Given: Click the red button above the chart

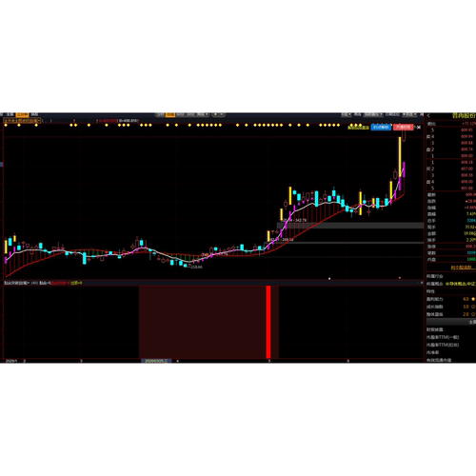Looking at the screenshot, I should (404, 128).
